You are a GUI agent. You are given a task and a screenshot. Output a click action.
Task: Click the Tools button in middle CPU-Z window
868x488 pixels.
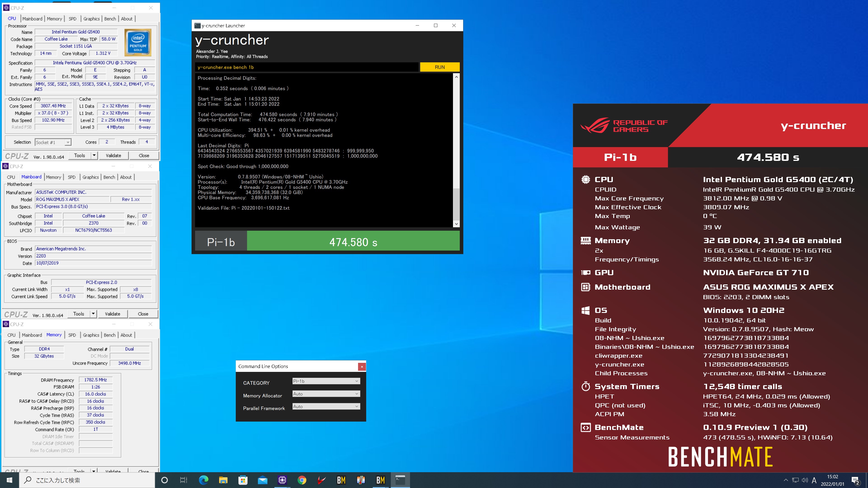(x=78, y=314)
